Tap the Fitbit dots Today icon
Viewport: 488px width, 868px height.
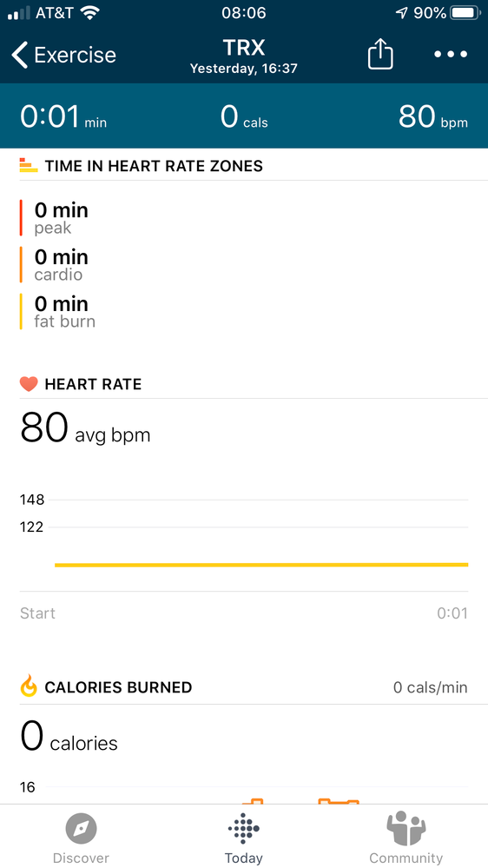[x=243, y=829]
